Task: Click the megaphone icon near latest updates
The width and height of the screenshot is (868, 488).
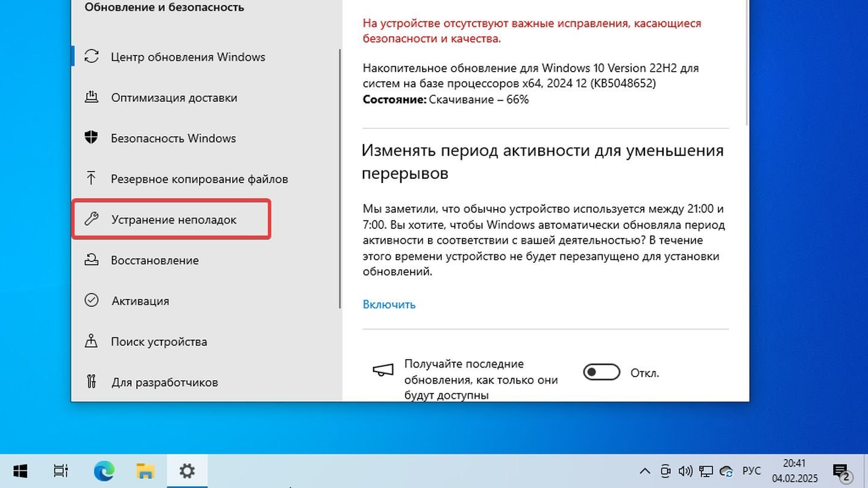Action: (383, 370)
